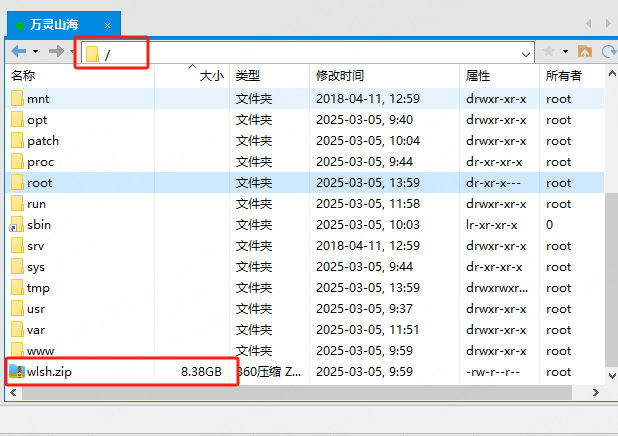Click the mnt folder icon
Image resolution: width=618 pixels, height=436 pixels.
tap(17, 98)
